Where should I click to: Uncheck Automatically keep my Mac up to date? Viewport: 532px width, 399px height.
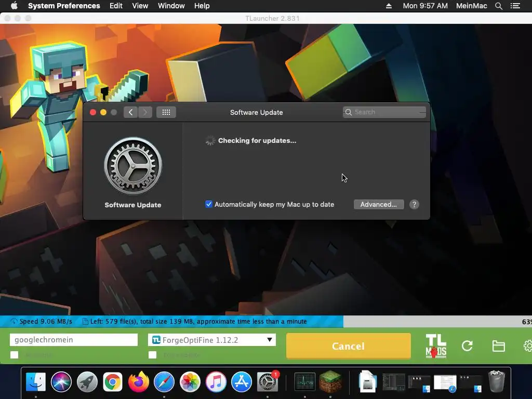tap(209, 204)
